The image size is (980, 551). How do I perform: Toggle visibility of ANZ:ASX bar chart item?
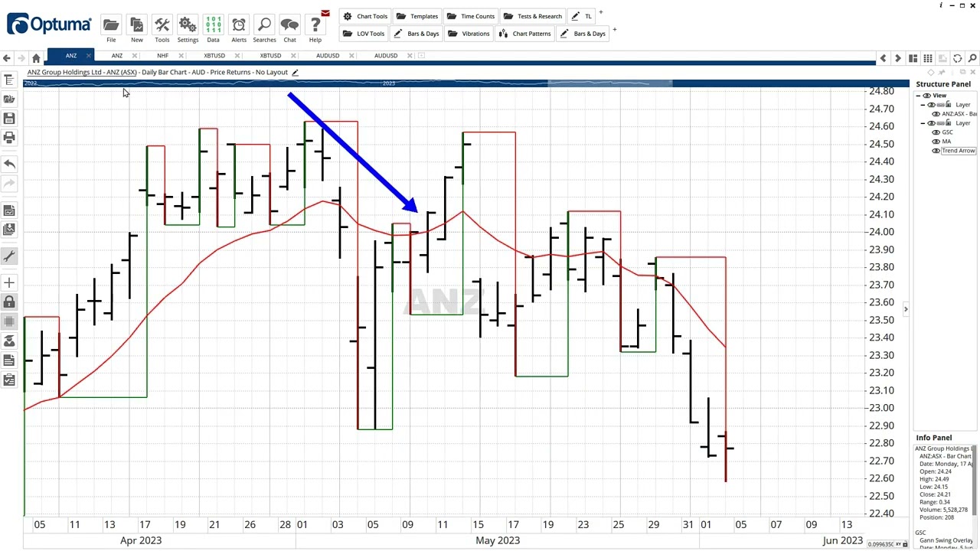point(936,114)
